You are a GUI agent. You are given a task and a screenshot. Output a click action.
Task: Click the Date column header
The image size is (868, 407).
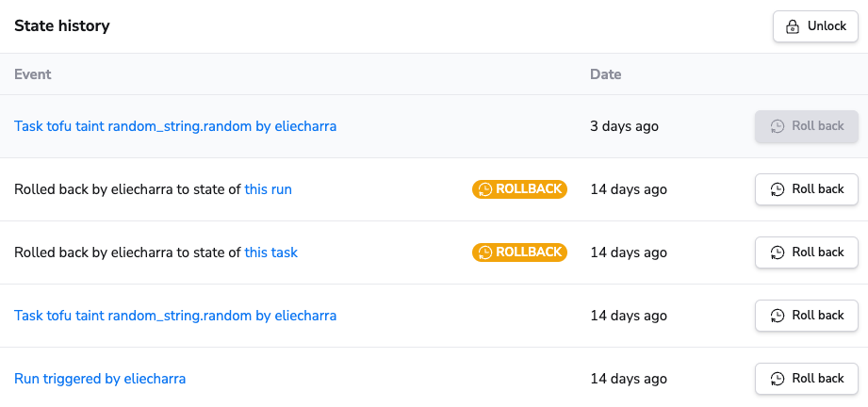coord(605,74)
